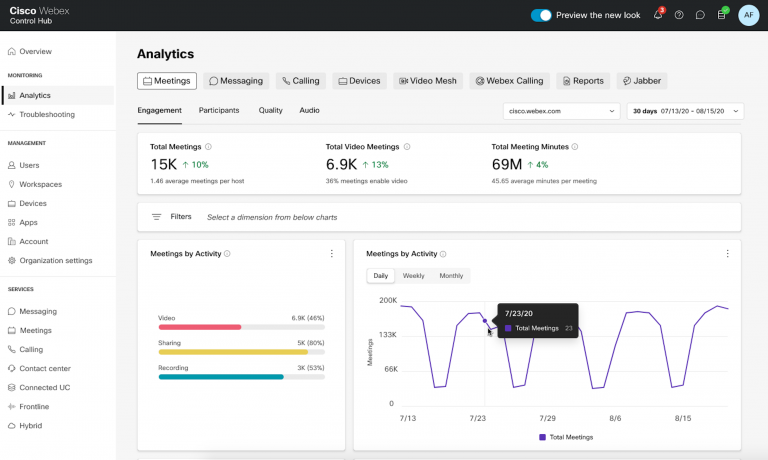Click the yellow Sharing progress bar
The height and width of the screenshot is (460, 768).
tap(233, 352)
